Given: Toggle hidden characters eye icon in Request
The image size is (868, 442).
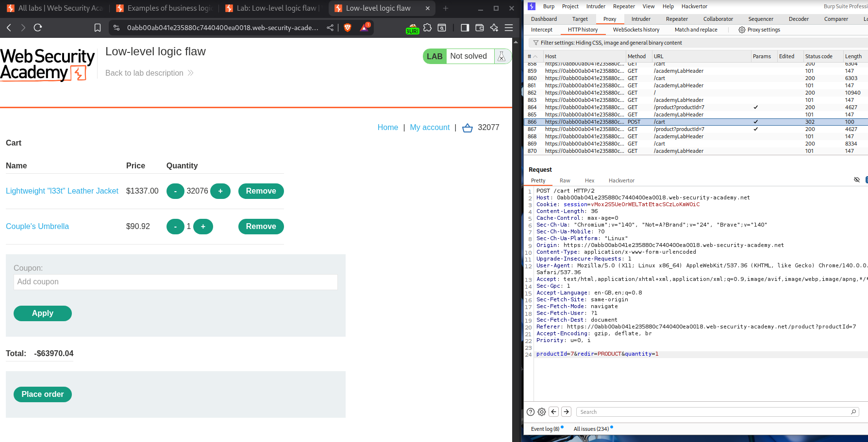Looking at the screenshot, I should [x=857, y=180].
